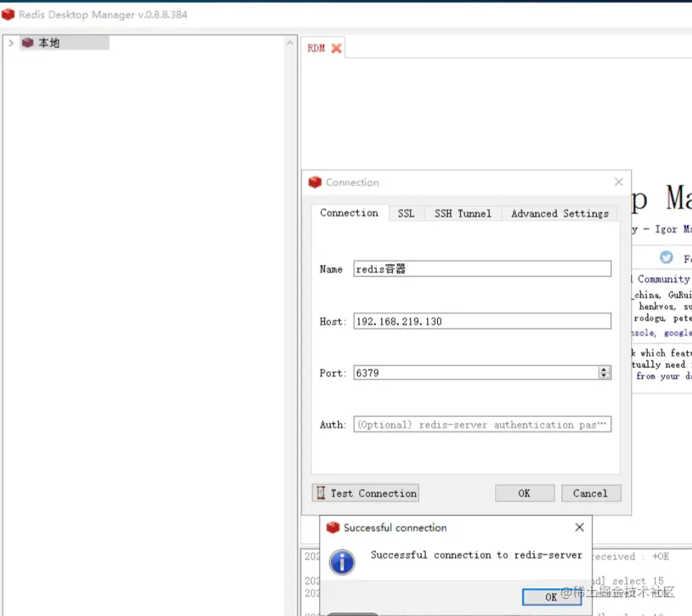Screen dimensions: 692x616
Task: Click the Community link on welcome page
Action: [663, 279]
